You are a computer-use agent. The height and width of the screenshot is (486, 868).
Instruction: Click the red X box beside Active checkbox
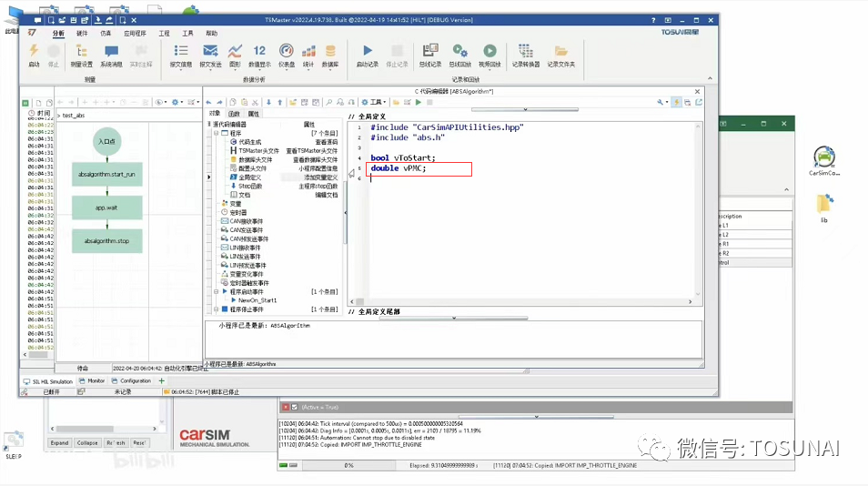click(285, 407)
